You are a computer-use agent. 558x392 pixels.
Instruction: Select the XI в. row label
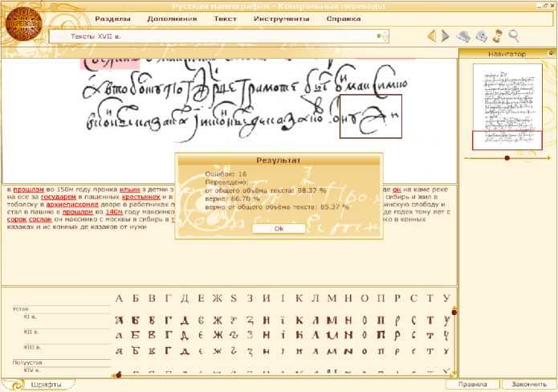(30, 316)
